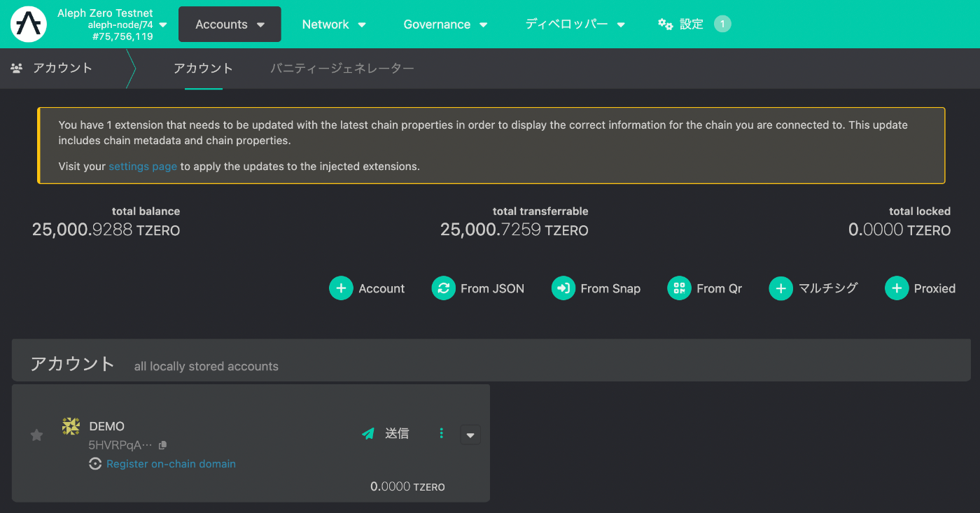
Task: Open the Network menu
Action: [334, 24]
